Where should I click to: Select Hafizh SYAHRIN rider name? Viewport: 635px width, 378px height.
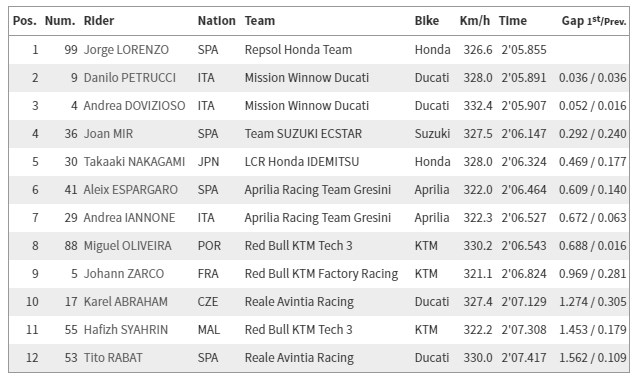pyautogui.click(x=126, y=330)
